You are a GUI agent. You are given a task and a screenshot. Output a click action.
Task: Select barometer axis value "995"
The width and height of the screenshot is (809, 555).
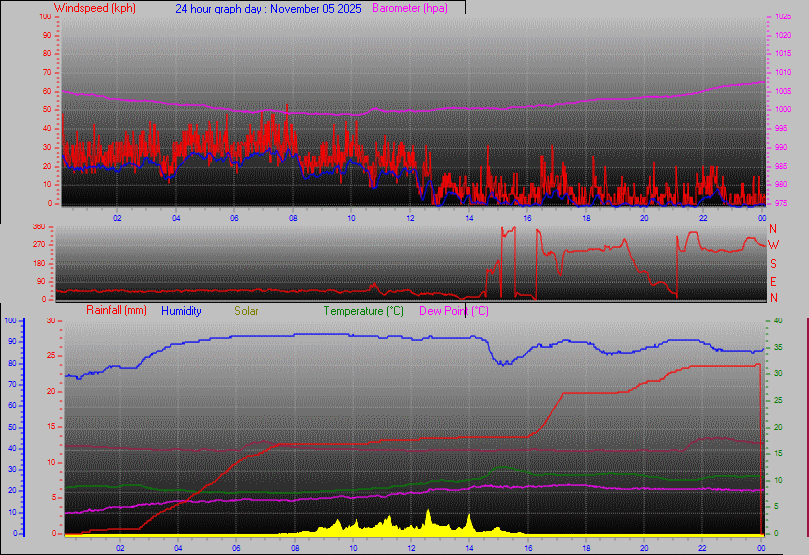781,128
